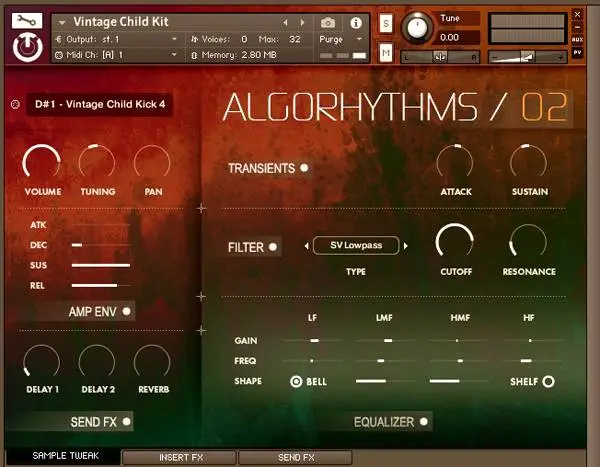This screenshot has width=600, height=467.
Task: Open the SV Lowpass filter type selector
Action: click(x=356, y=245)
